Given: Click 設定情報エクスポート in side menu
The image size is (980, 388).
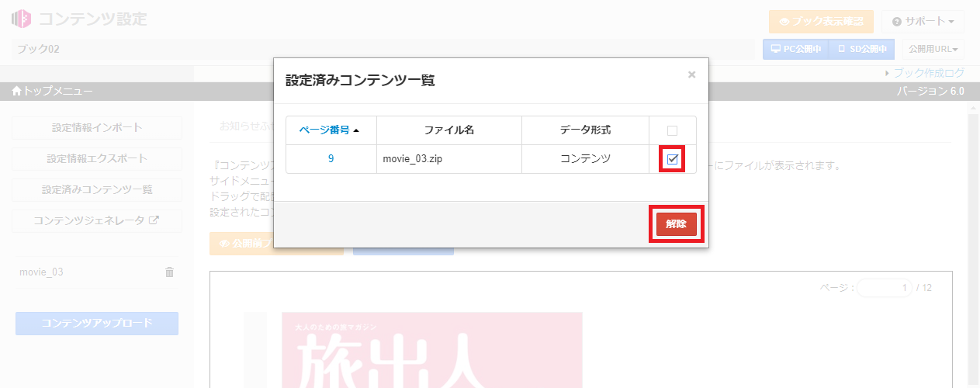Looking at the screenshot, I should [97, 158].
